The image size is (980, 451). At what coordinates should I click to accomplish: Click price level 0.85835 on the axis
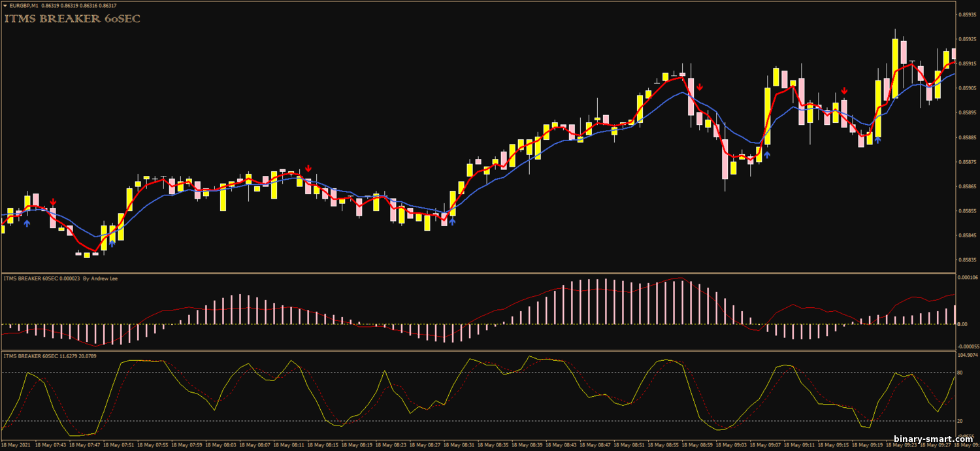[966, 259]
